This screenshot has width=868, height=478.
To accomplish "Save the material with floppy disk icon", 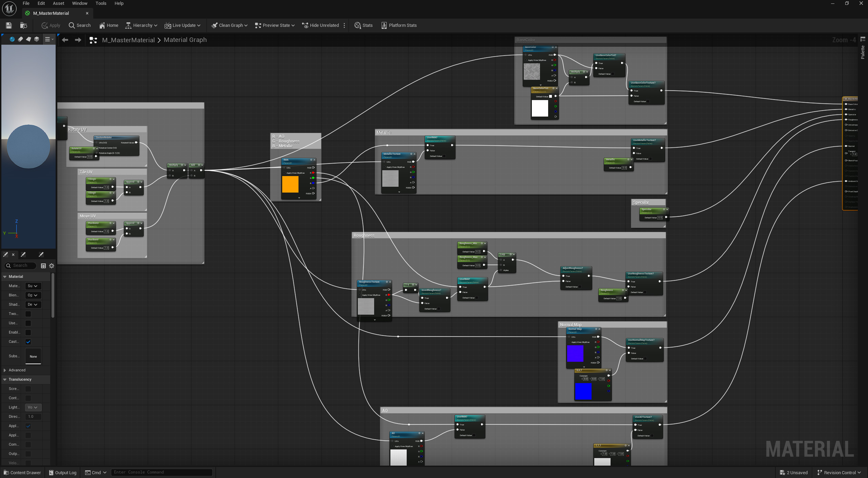I will (9, 25).
